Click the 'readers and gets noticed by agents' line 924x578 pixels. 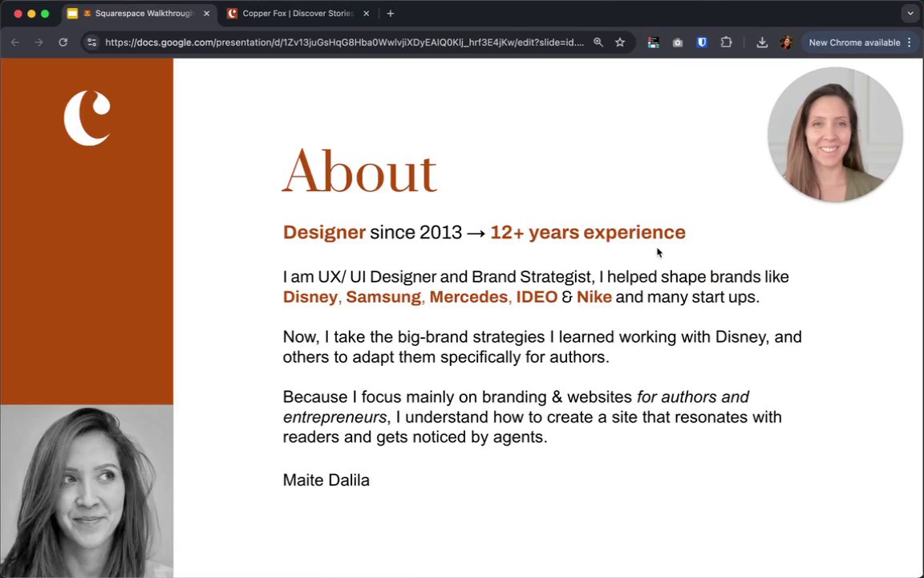click(415, 437)
